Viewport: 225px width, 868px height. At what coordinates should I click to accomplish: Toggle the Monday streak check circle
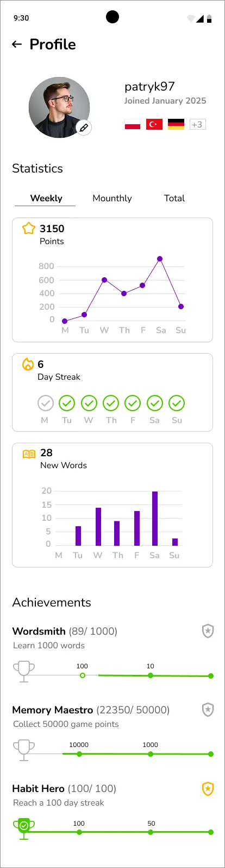[x=46, y=403]
